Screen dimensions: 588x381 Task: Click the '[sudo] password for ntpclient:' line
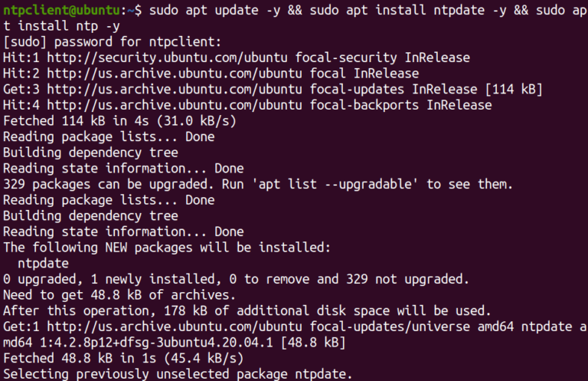[x=113, y=42]
